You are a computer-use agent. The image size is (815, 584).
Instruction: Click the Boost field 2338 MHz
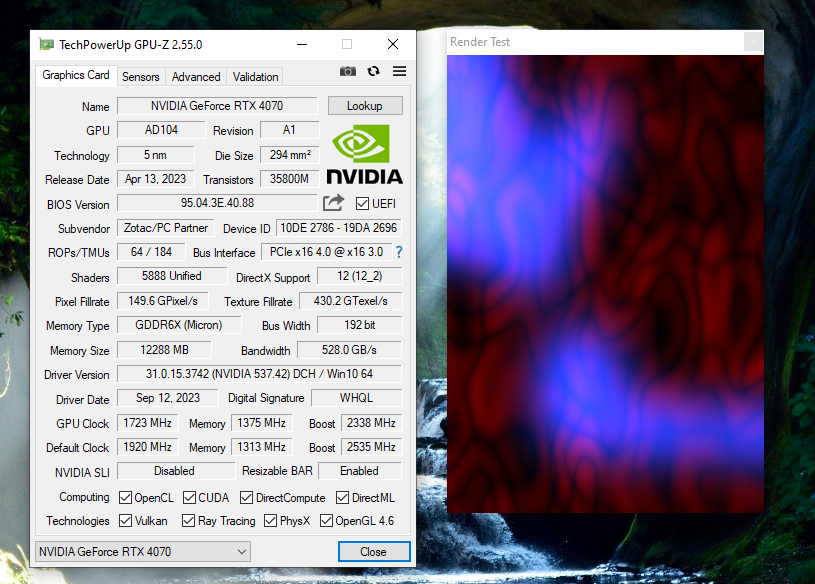371,423
